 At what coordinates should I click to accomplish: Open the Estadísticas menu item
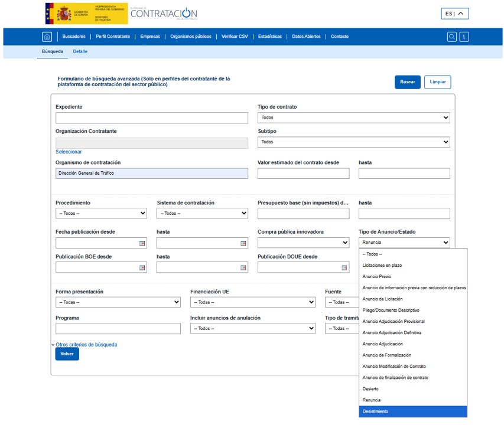coord(269,37)
